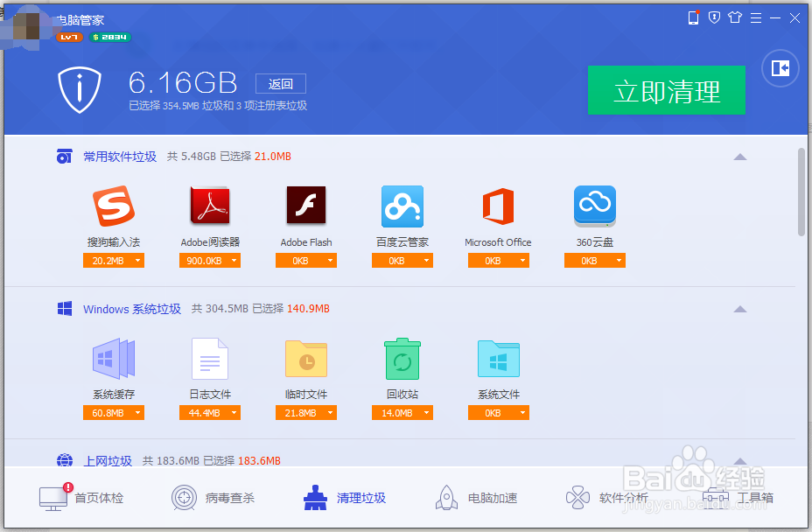812x532 pixels.
Task: Open the main menu hamburger icon
Action: click(x=756, y=18)
